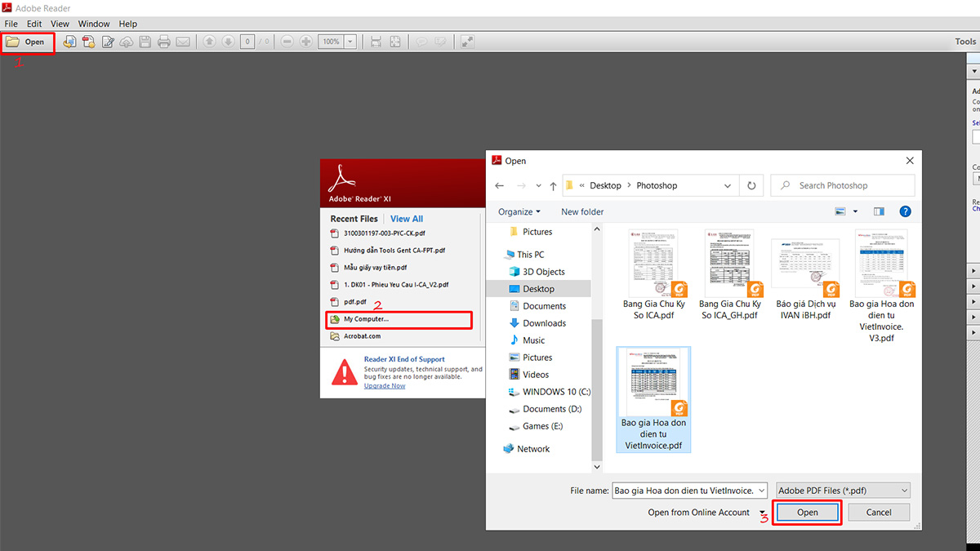This screenshot has height=551, width=980.
Task: Open the Organize dropdown menu
Action: click(519, 211)
